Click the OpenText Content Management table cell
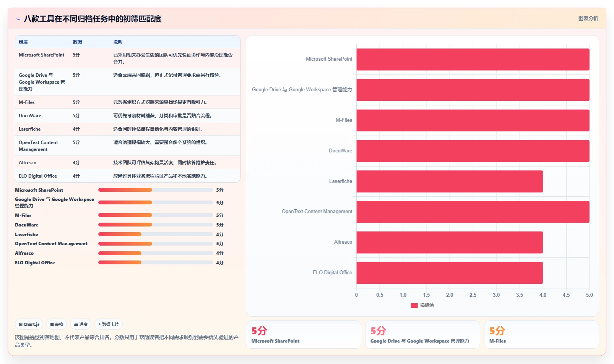The image size is (614, 364). tap(38, 146)
